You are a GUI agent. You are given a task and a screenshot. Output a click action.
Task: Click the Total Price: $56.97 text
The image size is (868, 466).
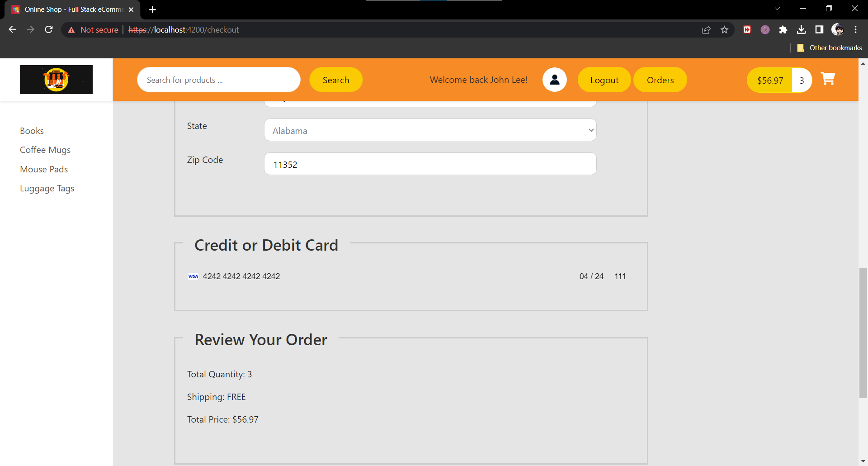[223, 419]
